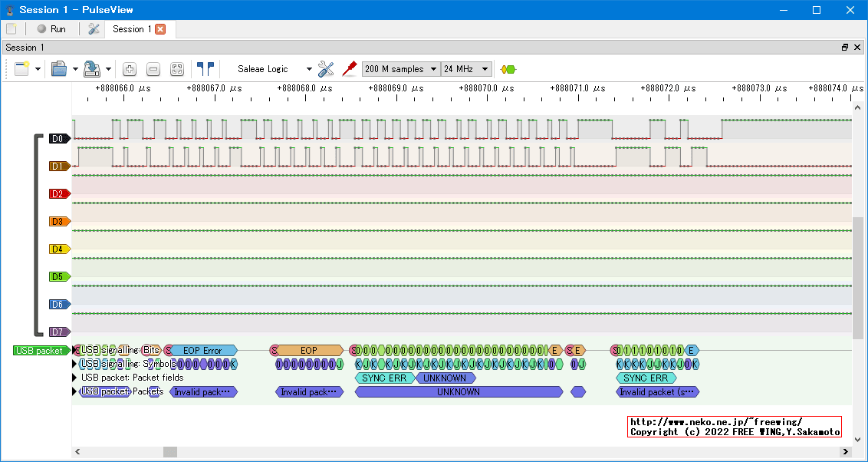
Task: Click the Save session disk icon
Action: pos(92,69)
